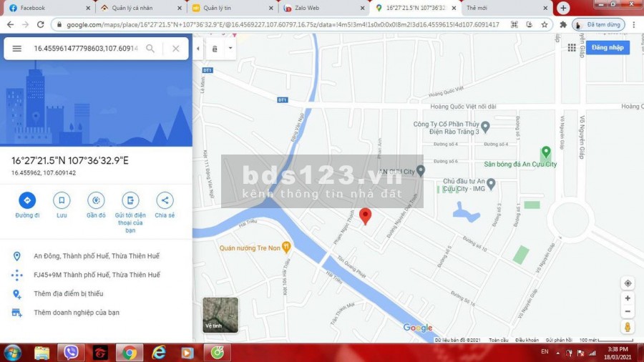644x362 pixels.
Task: Open the Google Maps hamburger menu
Action: [x=17, y=49]
